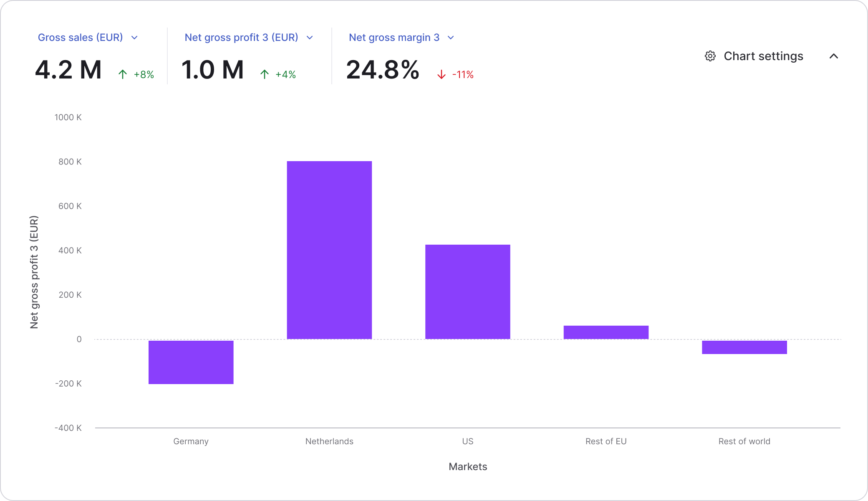Click the Netherlands axis label
This screenshot has height=501, width=868.
pyautogui.click(x=329, y=441)
